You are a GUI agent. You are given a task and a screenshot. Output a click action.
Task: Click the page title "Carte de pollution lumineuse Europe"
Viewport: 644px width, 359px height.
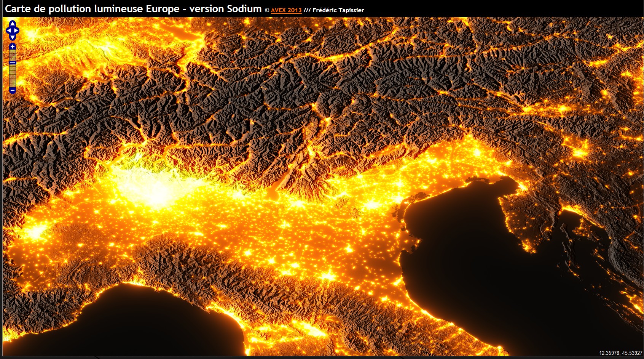point(92,9)
